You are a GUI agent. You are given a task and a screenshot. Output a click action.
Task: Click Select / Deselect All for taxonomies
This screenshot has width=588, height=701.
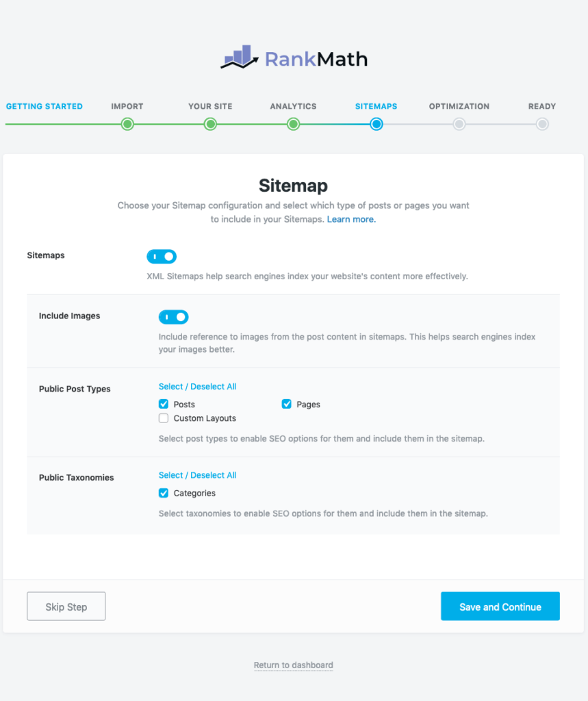click(x=198, y=475)
